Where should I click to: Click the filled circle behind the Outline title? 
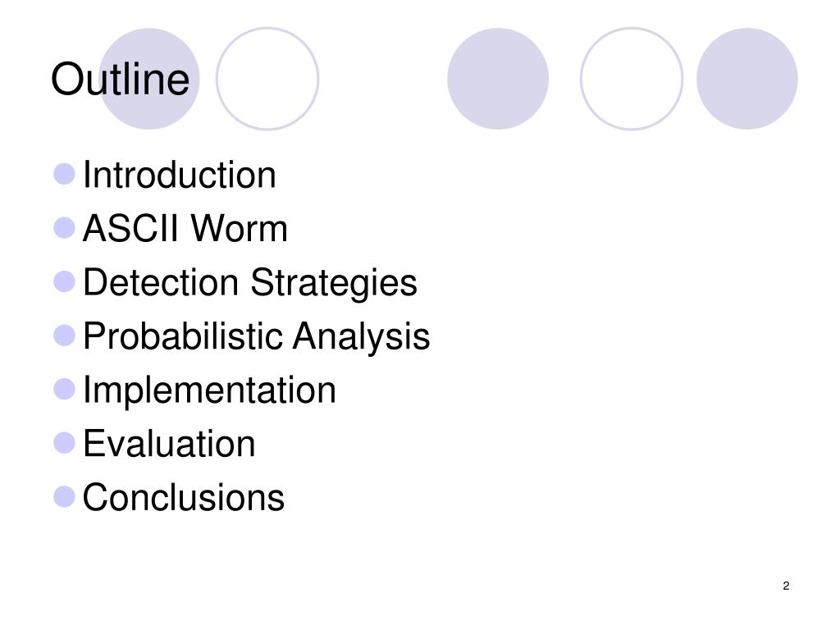pos(149,79)
